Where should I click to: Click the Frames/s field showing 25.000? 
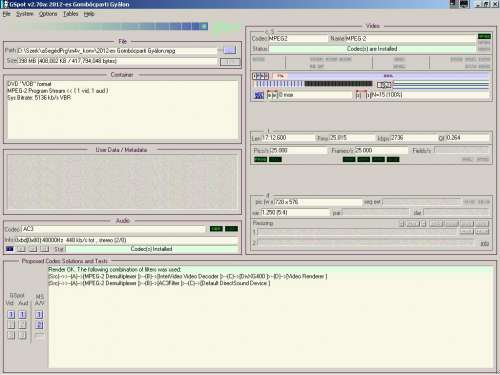coord(381,150)
